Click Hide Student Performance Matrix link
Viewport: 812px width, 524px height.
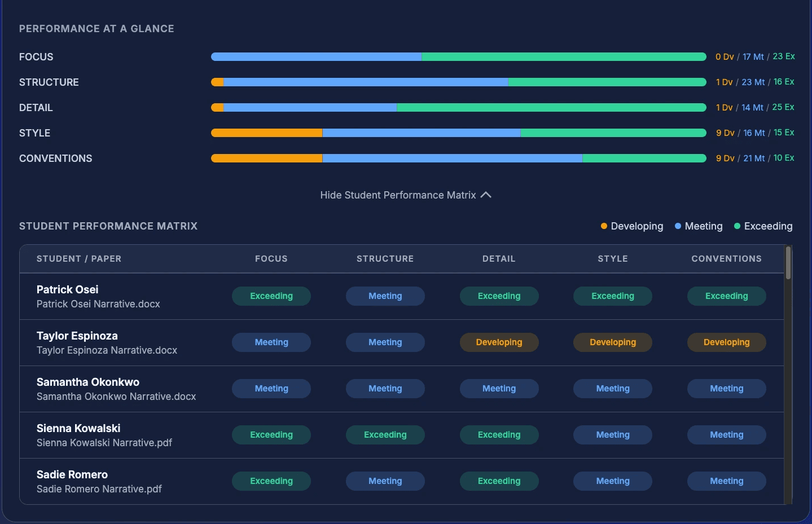click(405, 195)
